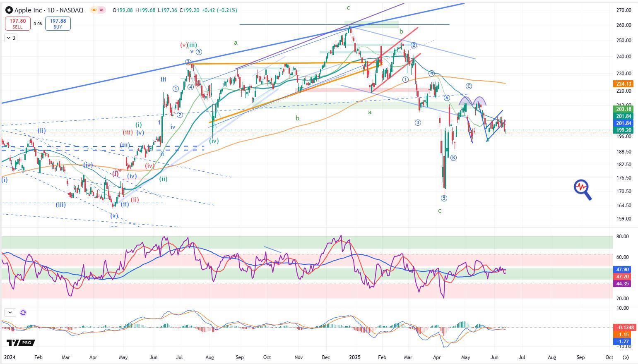This screenshot has height=364, width=638.
Task: Expand the bottom pane legend chevron
Action: coord(10,313)
